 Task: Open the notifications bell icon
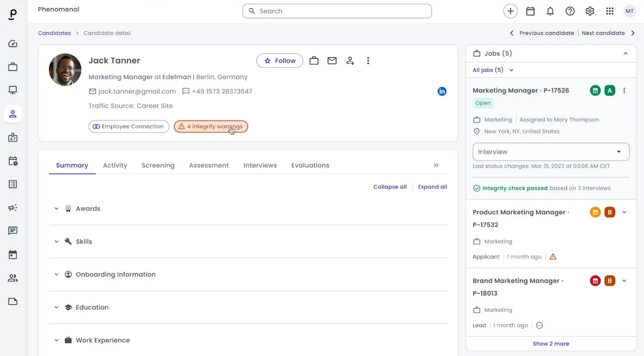pyautogui.click(x=550, y=11)
